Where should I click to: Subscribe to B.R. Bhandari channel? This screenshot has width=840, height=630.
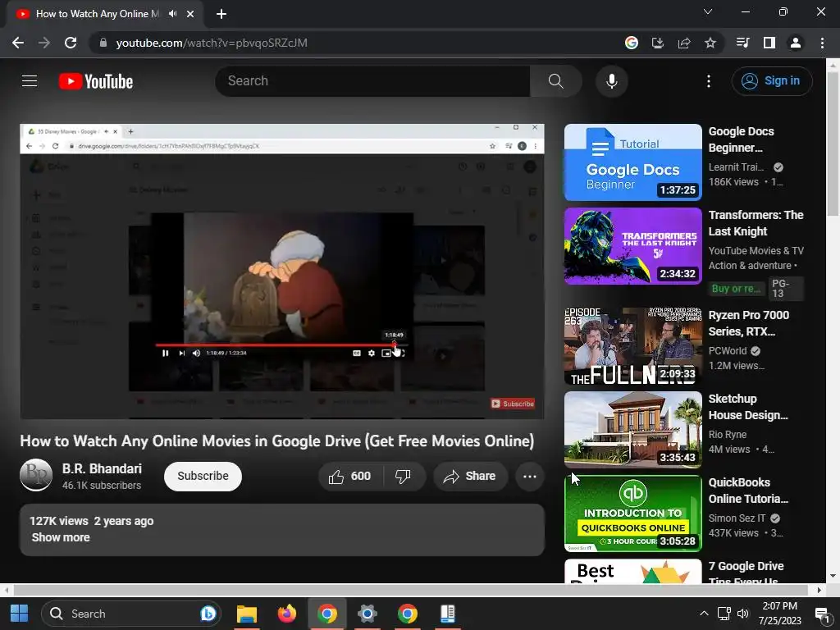click(x=203, y=477)
